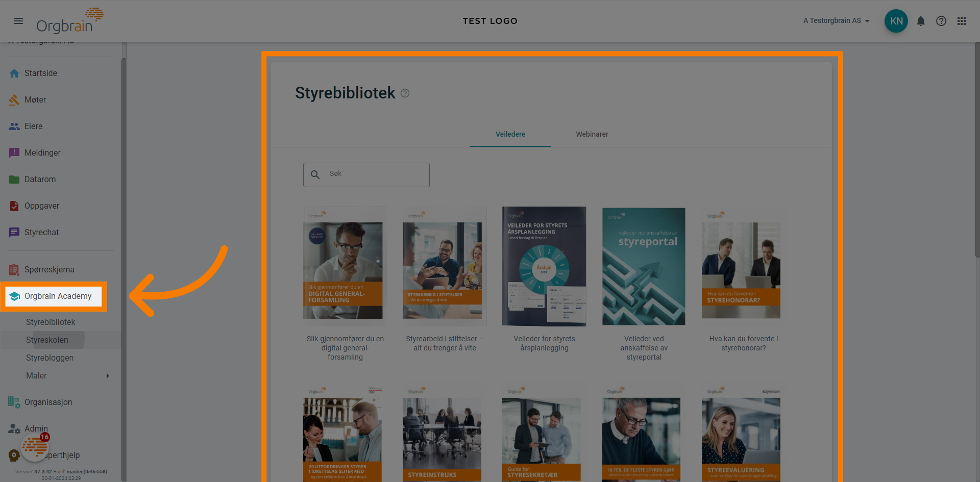Screen dimensions: 980x482
Task: Open the app grid launcher
Action: pyautogui.click(x=962, y=21)
